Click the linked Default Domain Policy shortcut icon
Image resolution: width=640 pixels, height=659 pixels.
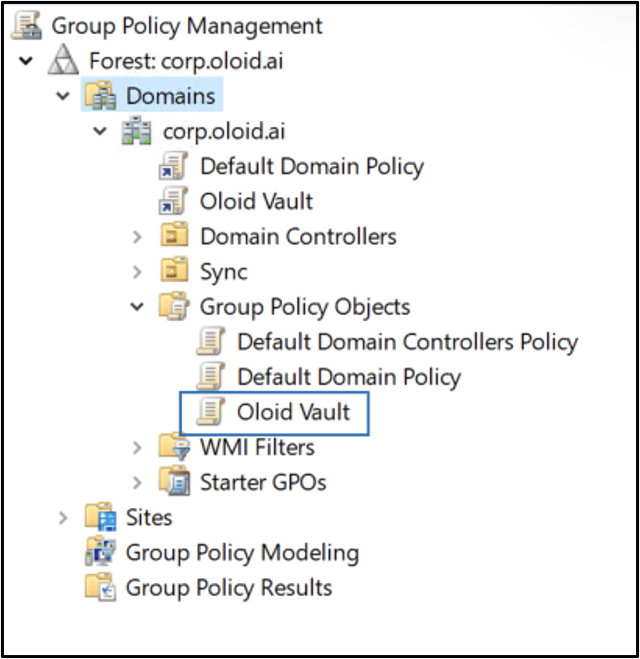click(173, 166)
